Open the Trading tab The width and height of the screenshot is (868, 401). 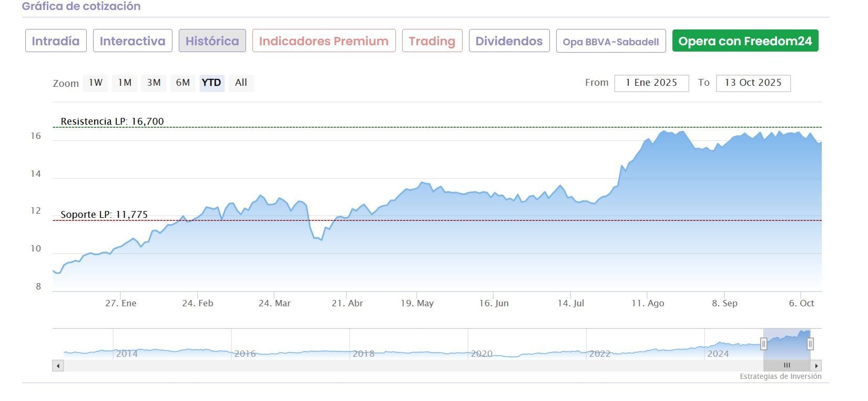click(x=432, y=41)
